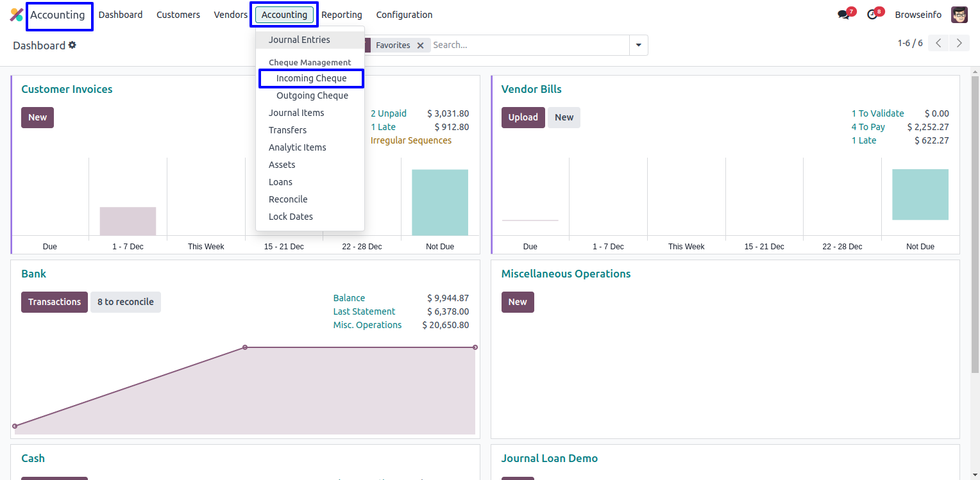Open the Reporting menu
This screenshot has width=980, height=480.
point(341,15)
